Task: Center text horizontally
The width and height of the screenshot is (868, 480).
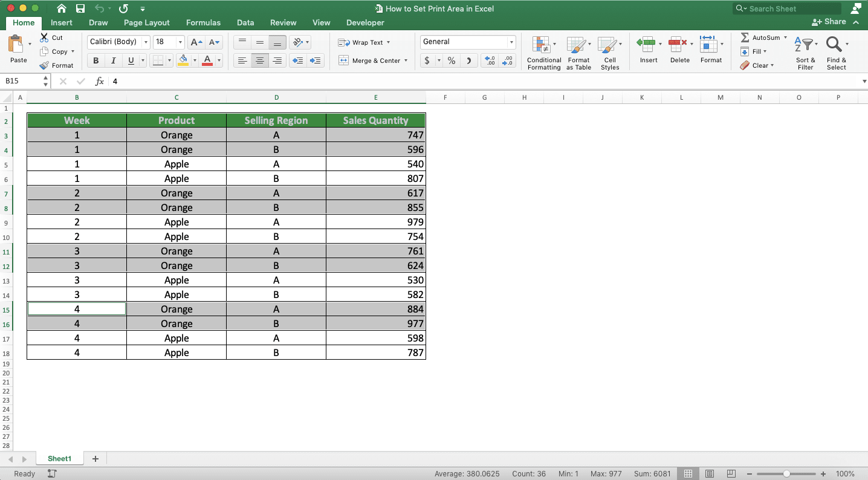Action: [260, 60]
